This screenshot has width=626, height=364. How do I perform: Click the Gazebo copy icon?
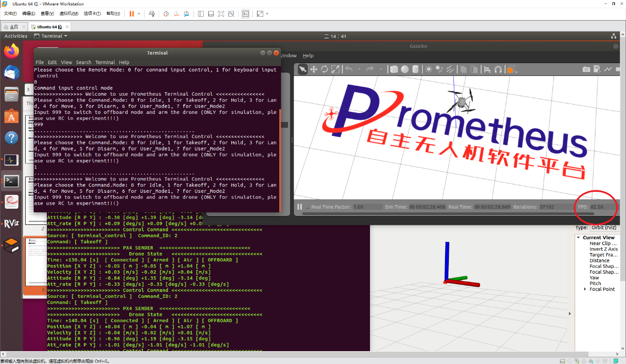pyautogui.click(x=463, y=70)
